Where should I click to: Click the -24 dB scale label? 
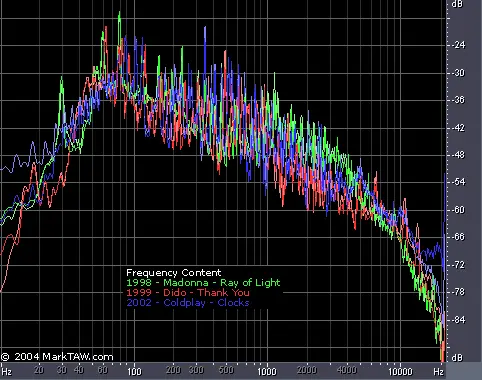(x=459, y=45)
